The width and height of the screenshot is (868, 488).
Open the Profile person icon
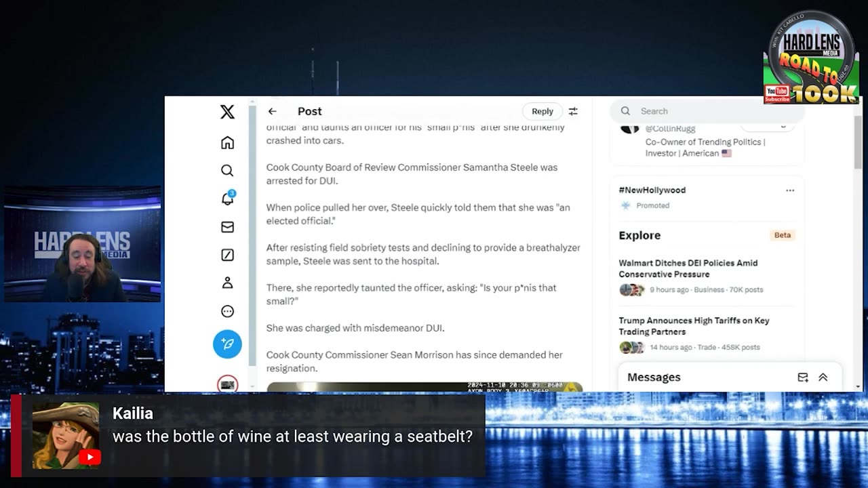(227, 283)
